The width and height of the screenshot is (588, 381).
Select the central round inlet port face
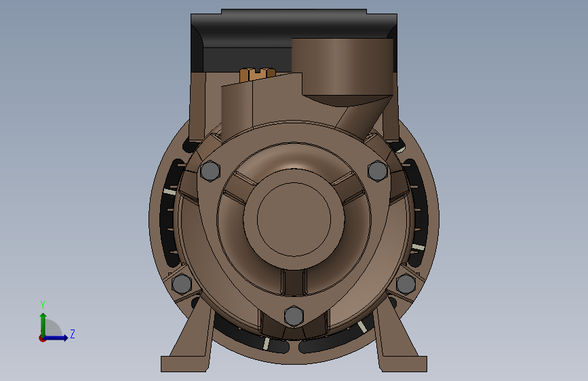(x=294, y=220)
